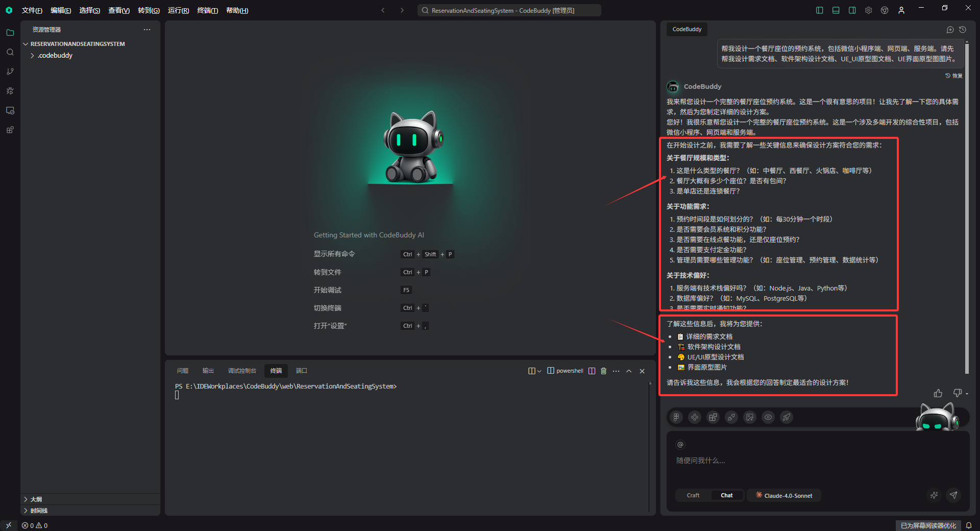The height and width of the screenshot is (531, 980).
Task: Open the settings gear in the title bar
Action: (x=869, y=10)
